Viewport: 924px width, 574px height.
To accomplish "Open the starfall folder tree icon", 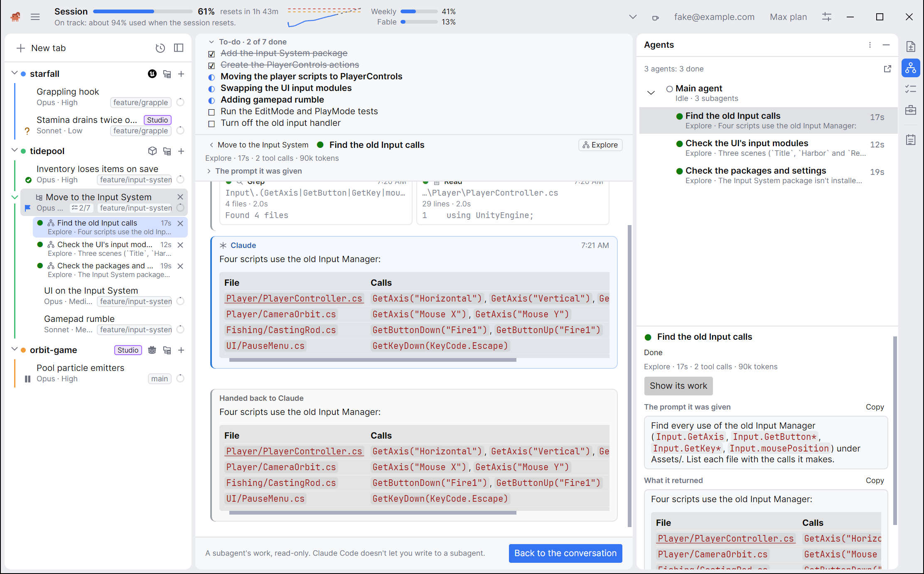I will (x=167, y=74).
